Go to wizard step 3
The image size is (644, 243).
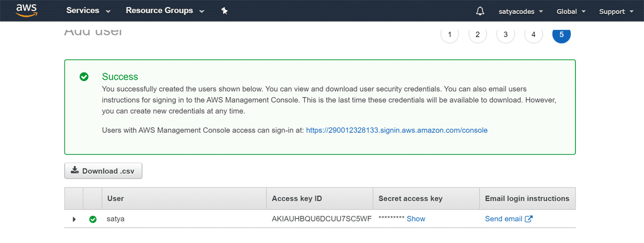click(505, 35)
